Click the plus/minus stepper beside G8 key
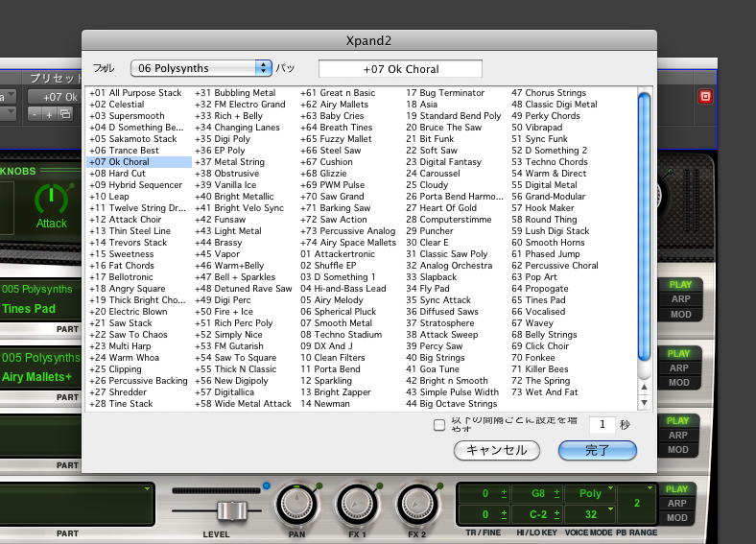Screen dimensions: 756x544 (556, 493)
